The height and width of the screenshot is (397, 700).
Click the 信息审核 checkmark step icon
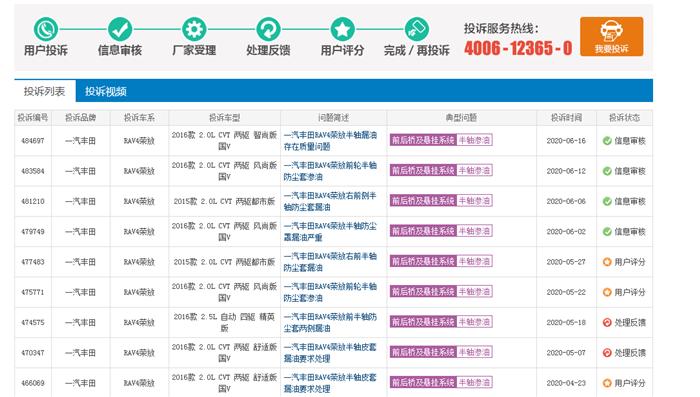click(120, 29)
